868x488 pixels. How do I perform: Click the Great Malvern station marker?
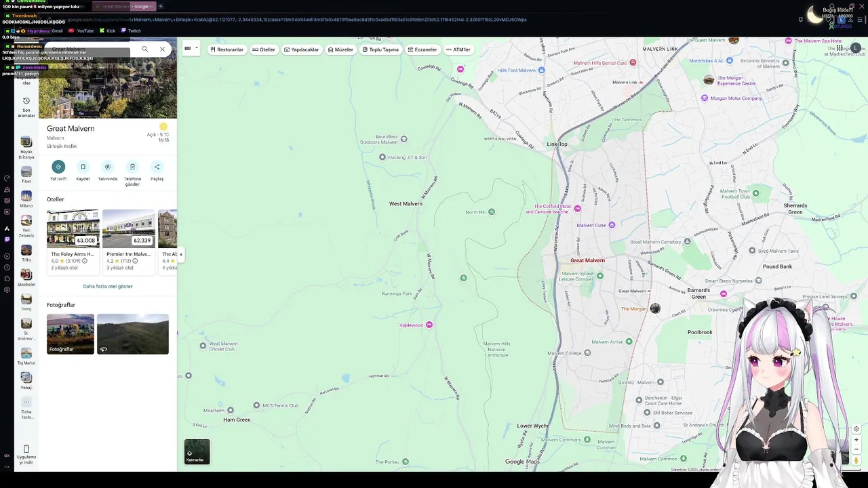648,291
